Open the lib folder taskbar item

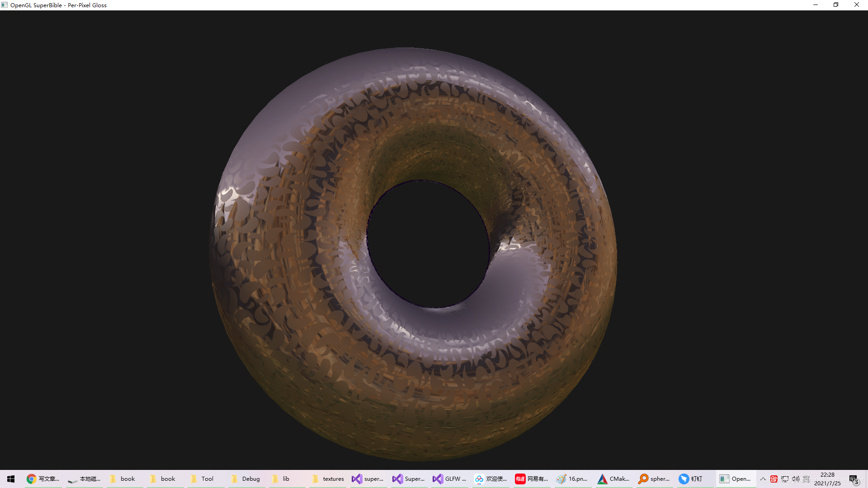pyautogui.click(x=281, y=479)
